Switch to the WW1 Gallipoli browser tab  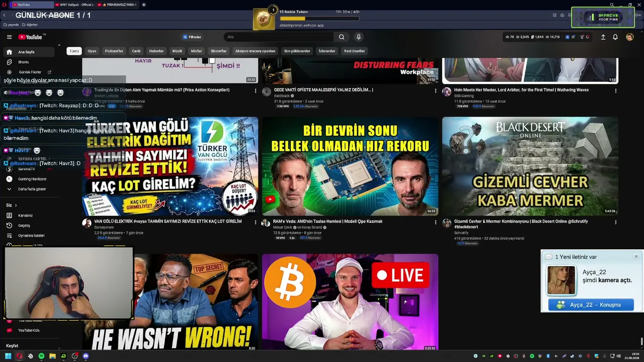point(74,5)
